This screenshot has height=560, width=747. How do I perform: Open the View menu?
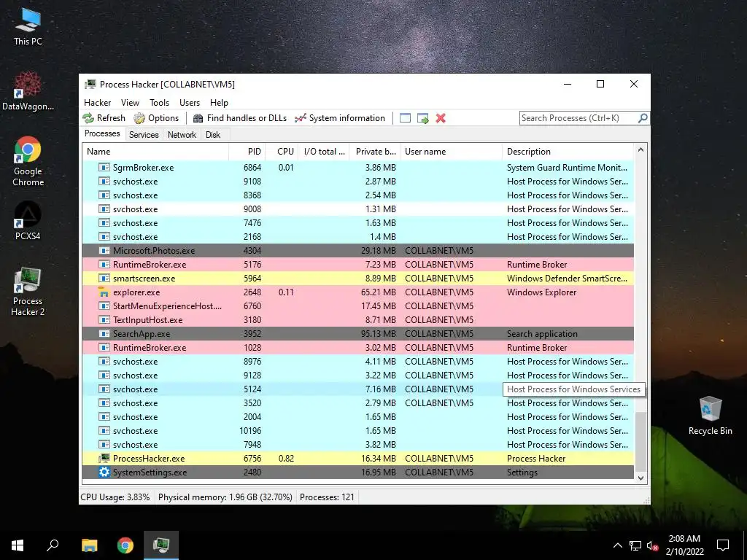(130, 102)
